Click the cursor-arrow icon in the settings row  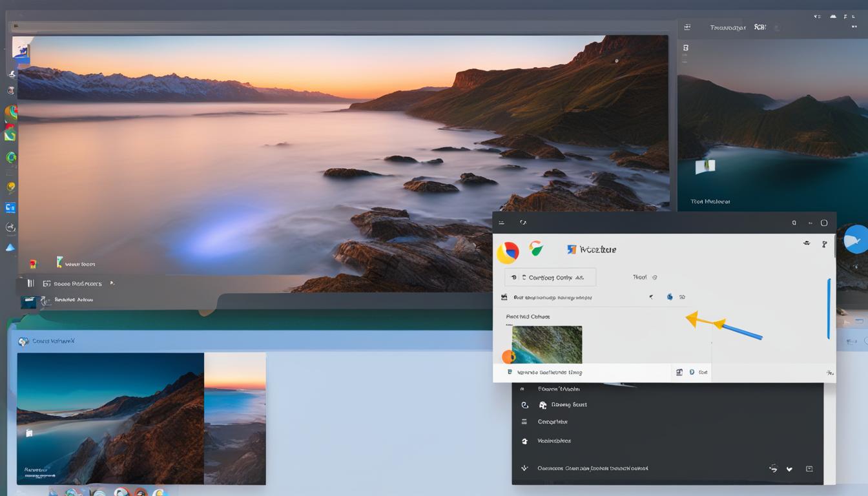pos(651,297)
